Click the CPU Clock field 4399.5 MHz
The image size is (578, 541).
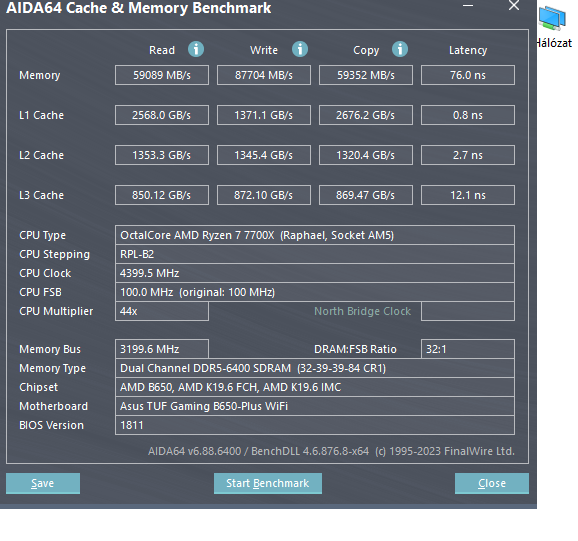(315, 273)
